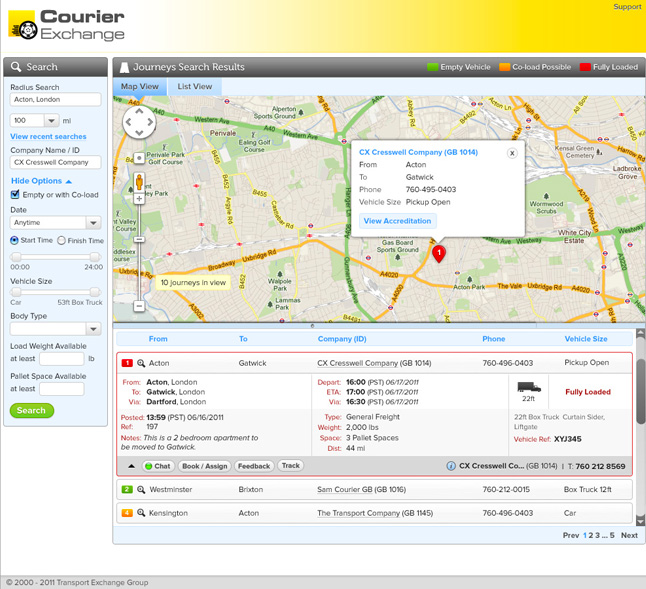Click magnifier icon in Westminster row

click(141, 489)
